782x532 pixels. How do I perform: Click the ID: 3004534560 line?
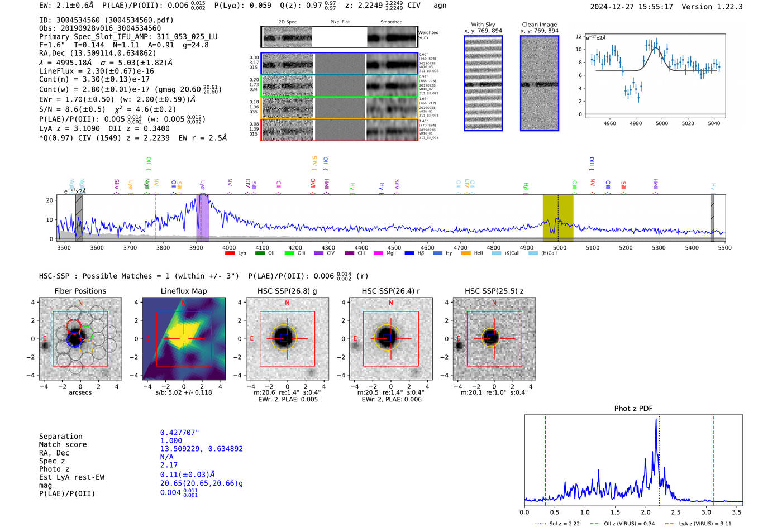pyautogui.click(x=106, y=20)
